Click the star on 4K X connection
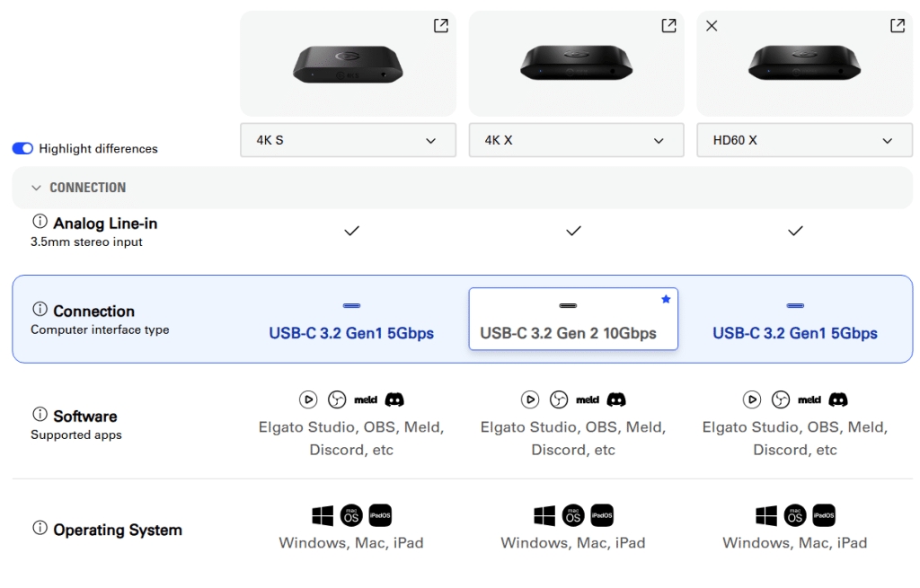This screenshot has width=920, height=588. pyautogui.click(x=666, y=299)
